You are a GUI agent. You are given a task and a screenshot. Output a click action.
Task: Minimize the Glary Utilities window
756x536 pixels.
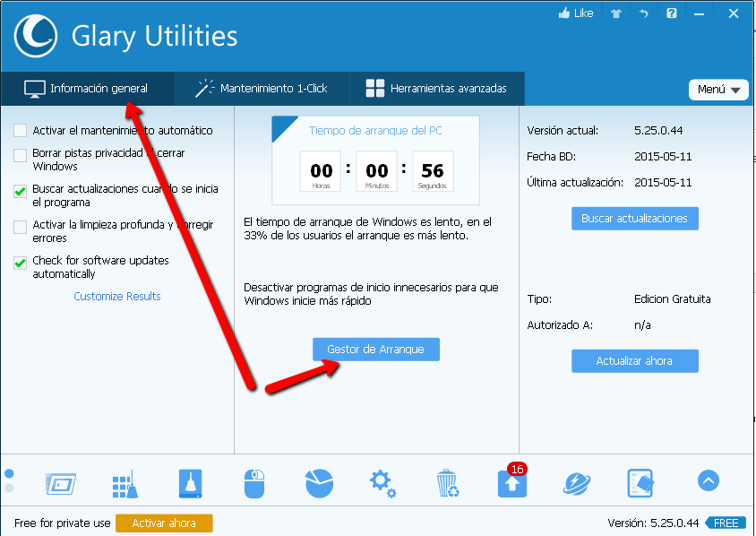pos(699,13)
